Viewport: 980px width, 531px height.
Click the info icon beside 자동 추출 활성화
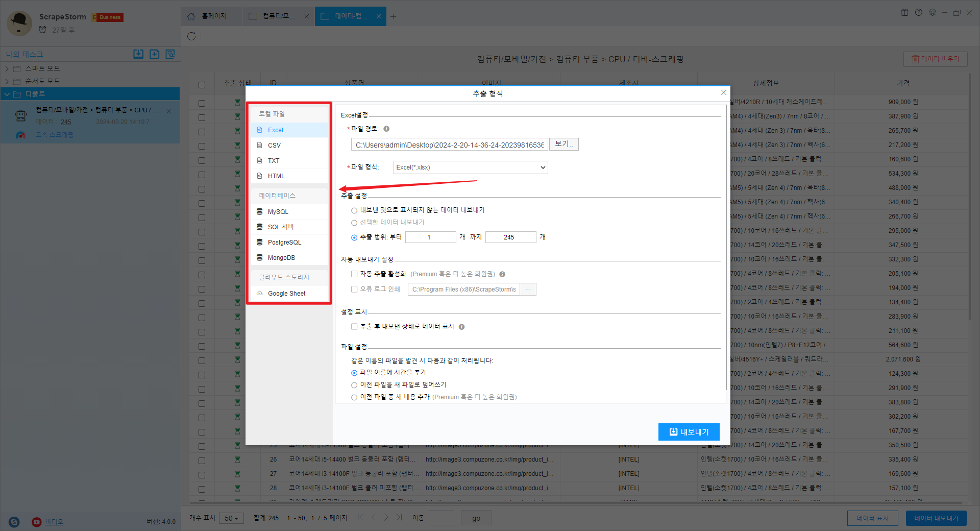[x=502, y=274]
